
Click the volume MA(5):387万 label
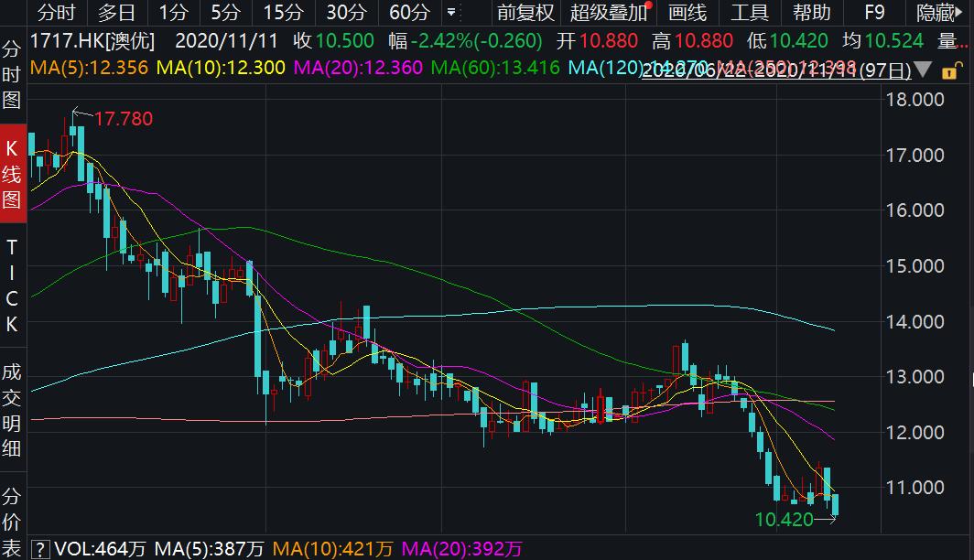coord(210,549)
